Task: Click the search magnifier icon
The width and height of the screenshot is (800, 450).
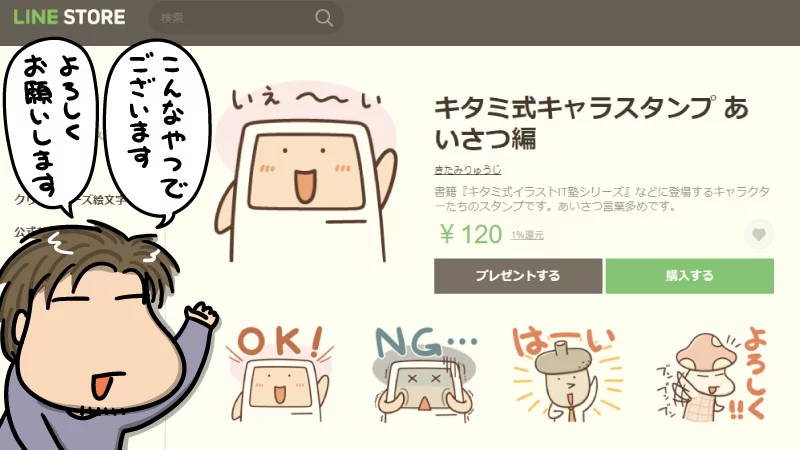Action: point(323,18)
